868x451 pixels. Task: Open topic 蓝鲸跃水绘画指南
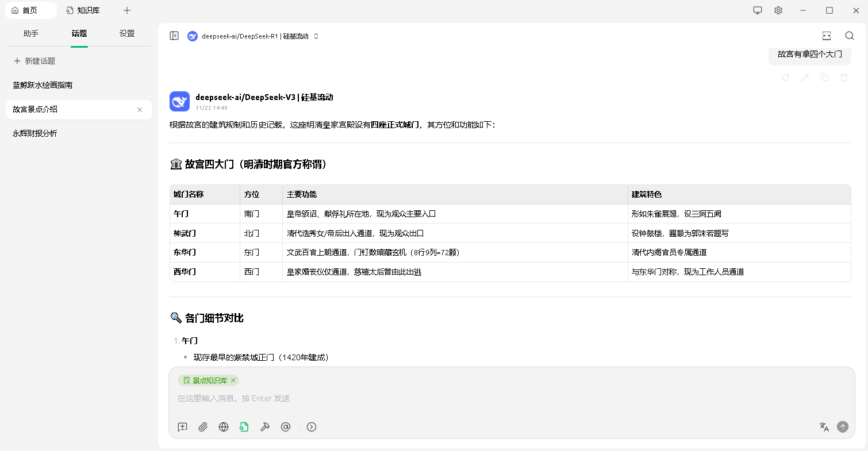click(79, 85)
